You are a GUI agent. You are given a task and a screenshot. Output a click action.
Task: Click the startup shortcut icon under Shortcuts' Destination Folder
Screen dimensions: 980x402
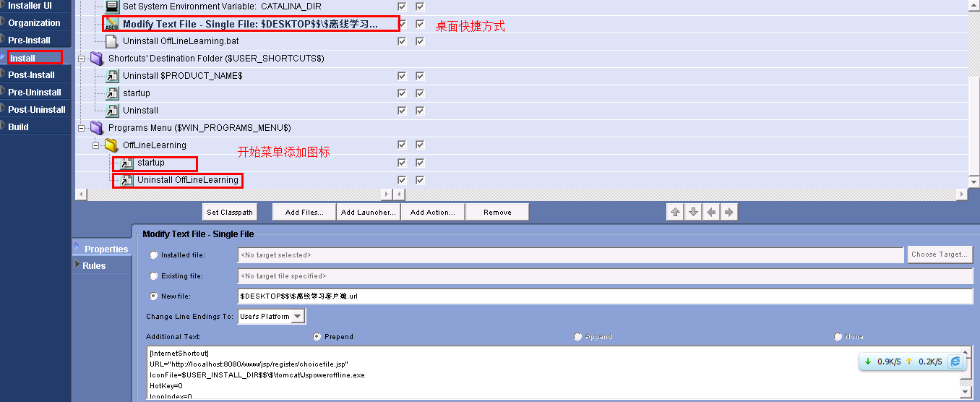112,93
